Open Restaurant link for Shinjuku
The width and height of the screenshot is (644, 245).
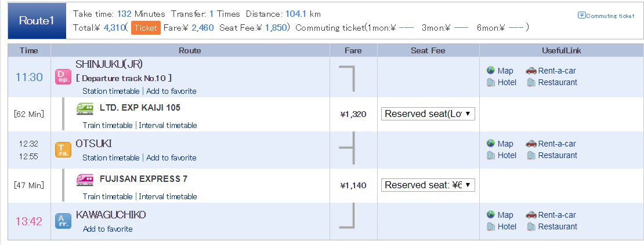(558, 82)
